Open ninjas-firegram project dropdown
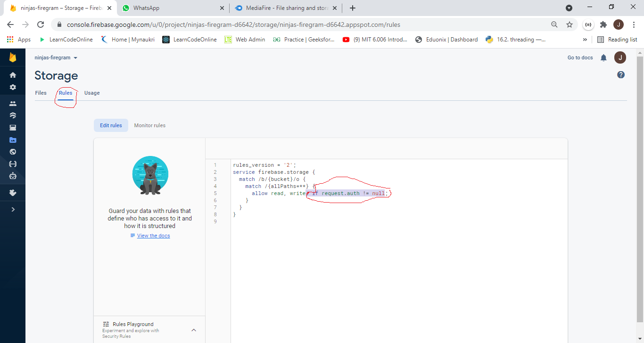644x343 pixels. 56,57
